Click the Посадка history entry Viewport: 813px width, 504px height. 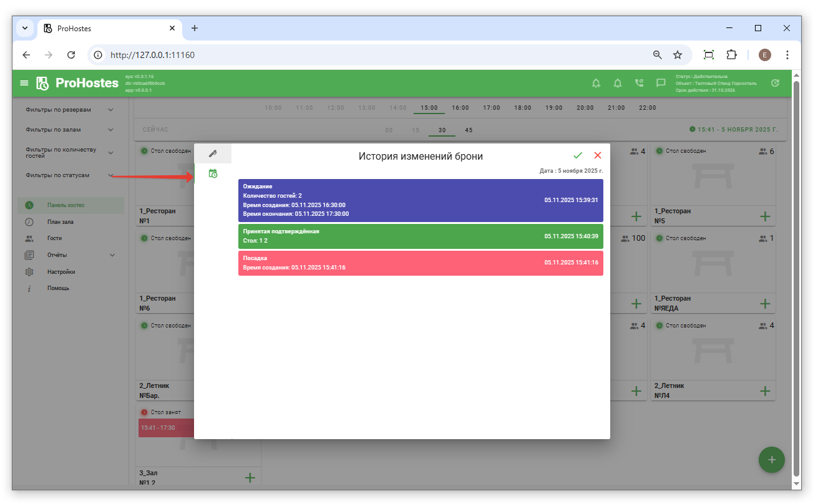point(420,263)
